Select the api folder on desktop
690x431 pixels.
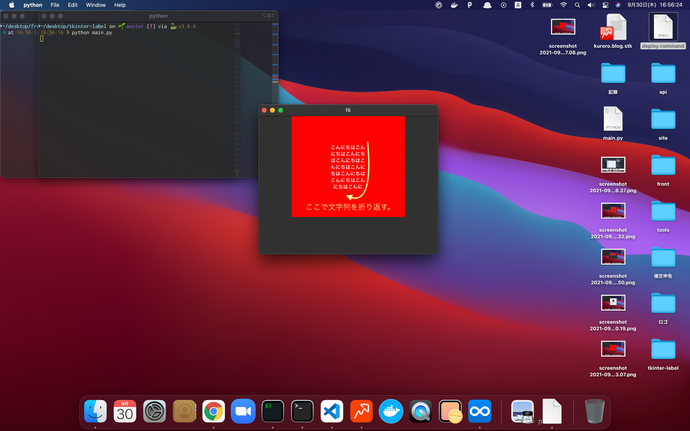pyautogui.click(x=663, y=77)
